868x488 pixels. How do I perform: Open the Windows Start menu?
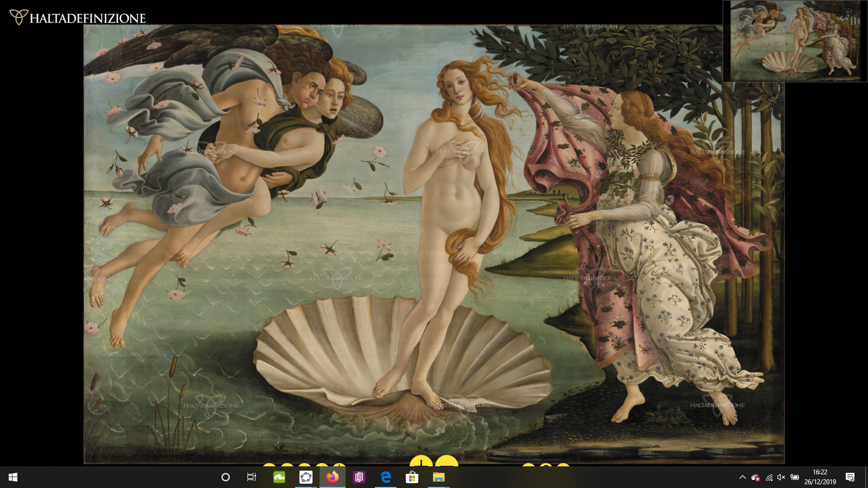click(x=13, y=477)
